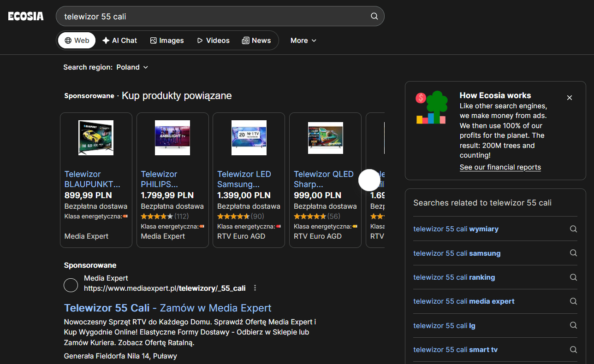Open the mediaexpert.pl telewizory URL
The width and height of the screenshot is (594, 364).
point(165,288)
